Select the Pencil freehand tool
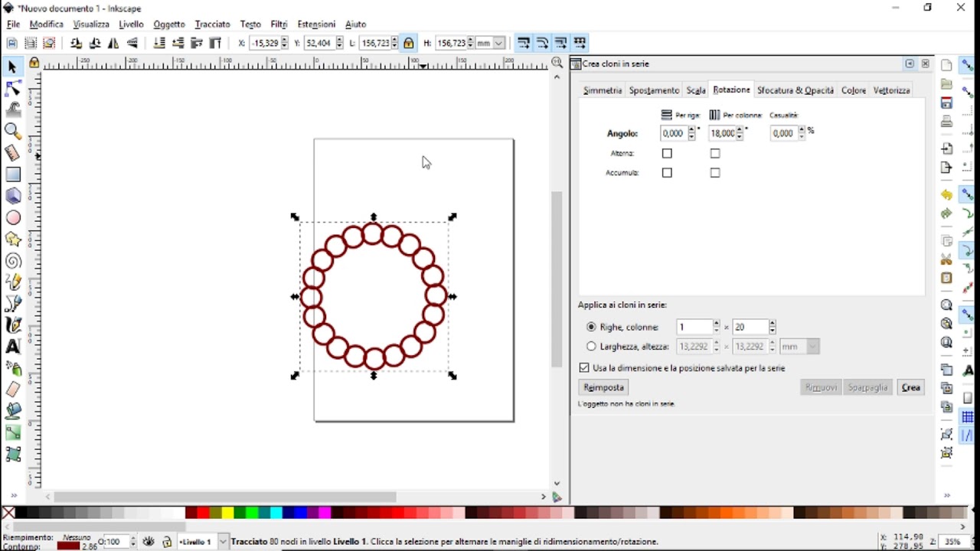The width and height of the screenshot is (980, 551). (x=12, y=282)
